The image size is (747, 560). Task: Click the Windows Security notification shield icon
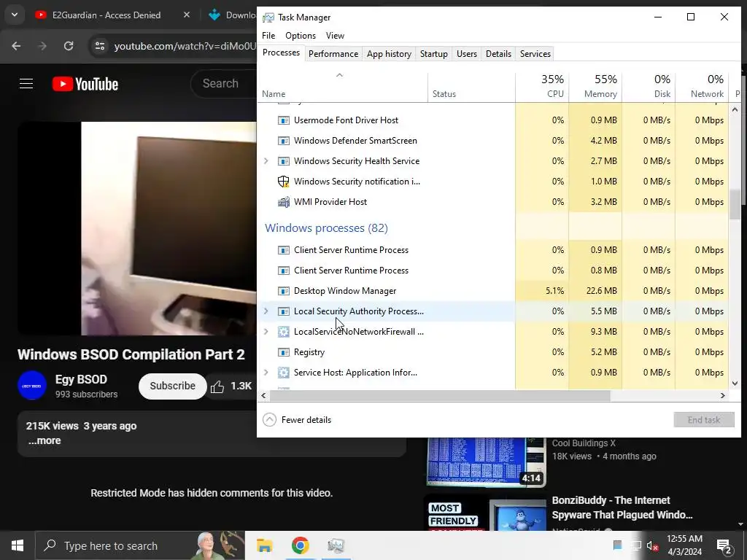click(284, 182)
